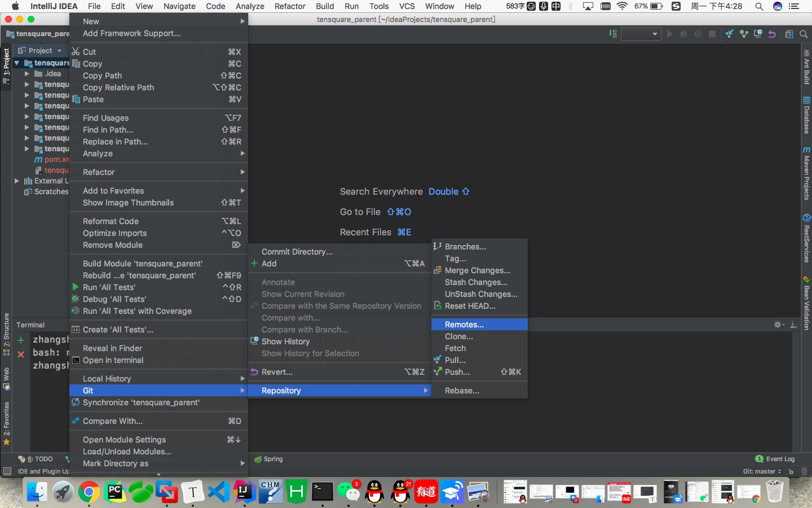Select Branches... menu entry
This screenshot has height=508, width=812.
click(479, 247)
